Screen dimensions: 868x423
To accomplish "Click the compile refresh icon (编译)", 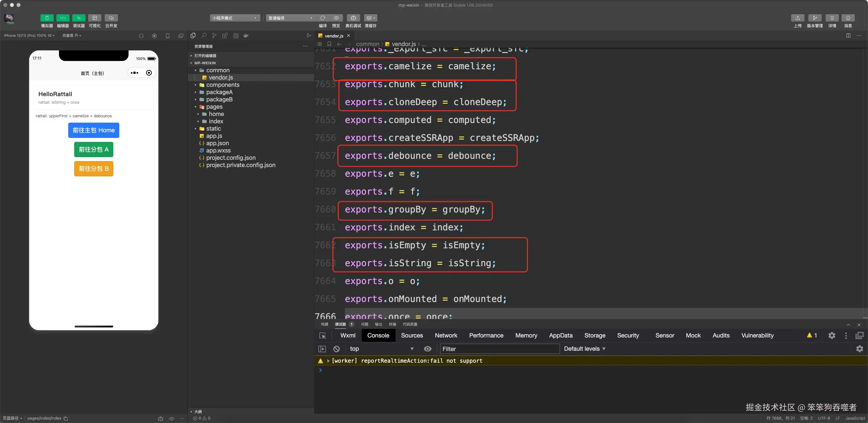I will [x=322, y=18].
